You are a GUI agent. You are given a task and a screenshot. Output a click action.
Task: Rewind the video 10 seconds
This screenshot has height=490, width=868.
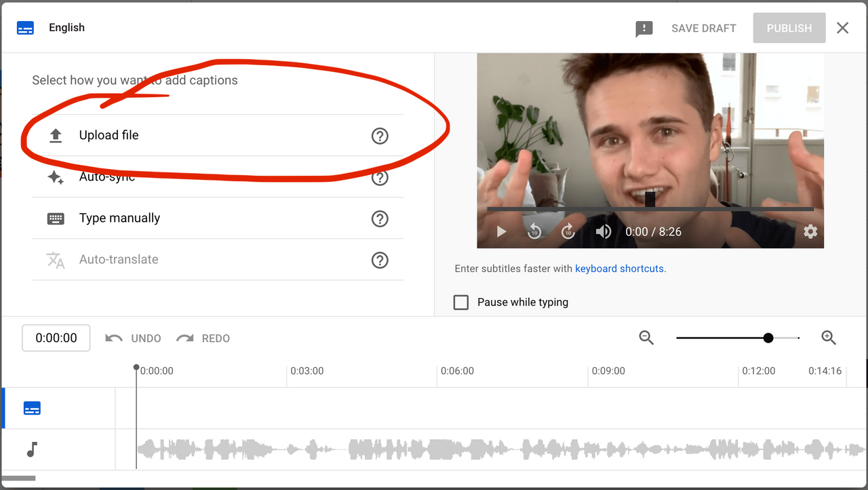534,231
